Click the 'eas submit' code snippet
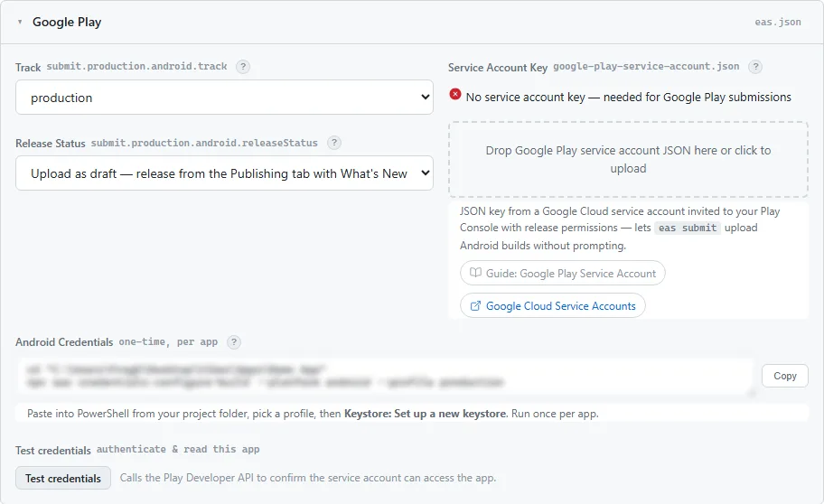Screen dimensions: 824x504 [x=688, y=228]
